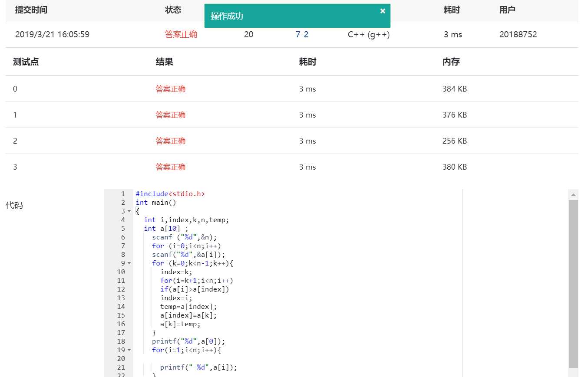Click code line a[index]=a[k];
588x377 pixels.
188,315
